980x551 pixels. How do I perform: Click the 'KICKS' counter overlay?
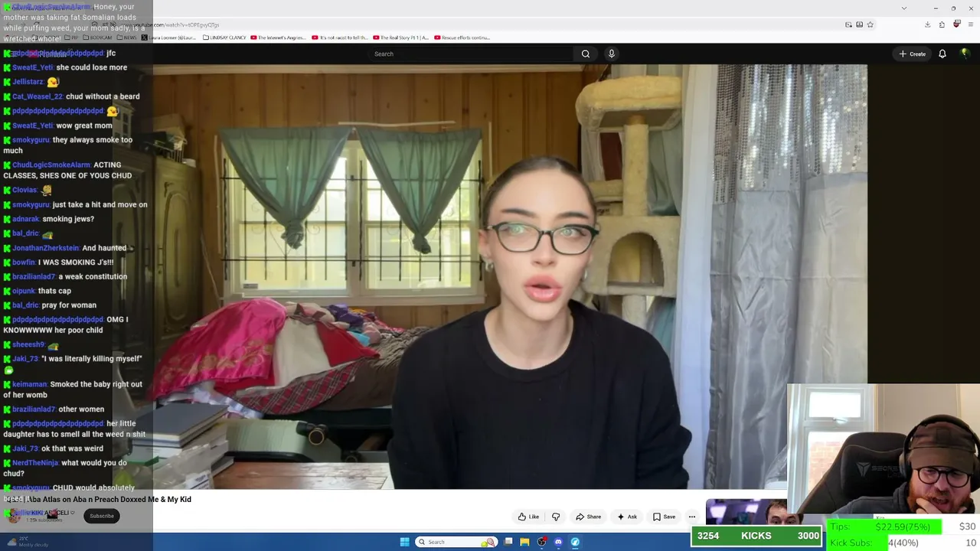coord(756,536)
